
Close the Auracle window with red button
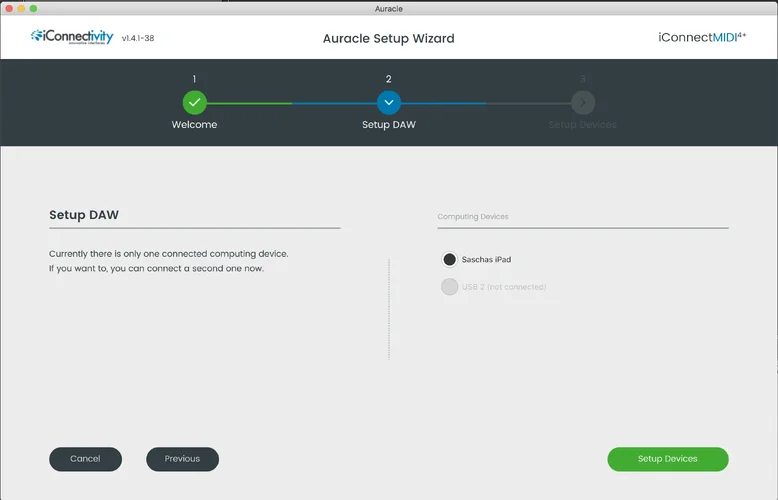(9, 8)
